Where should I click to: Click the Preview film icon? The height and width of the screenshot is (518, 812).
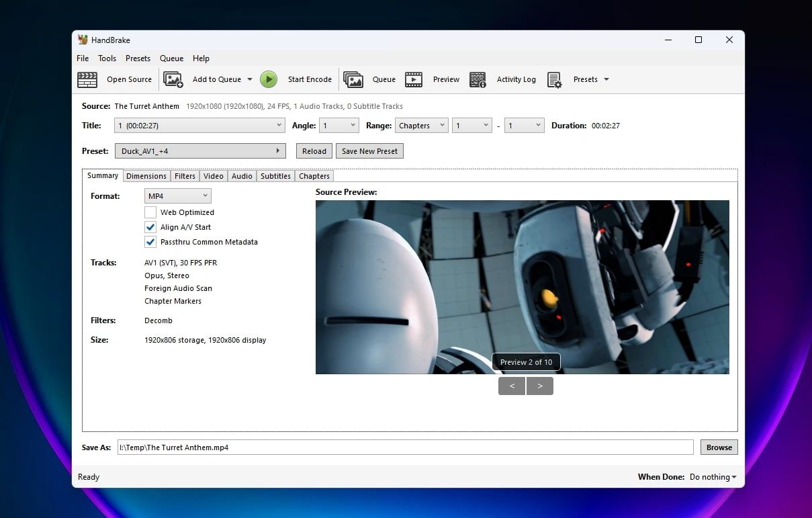414,79
